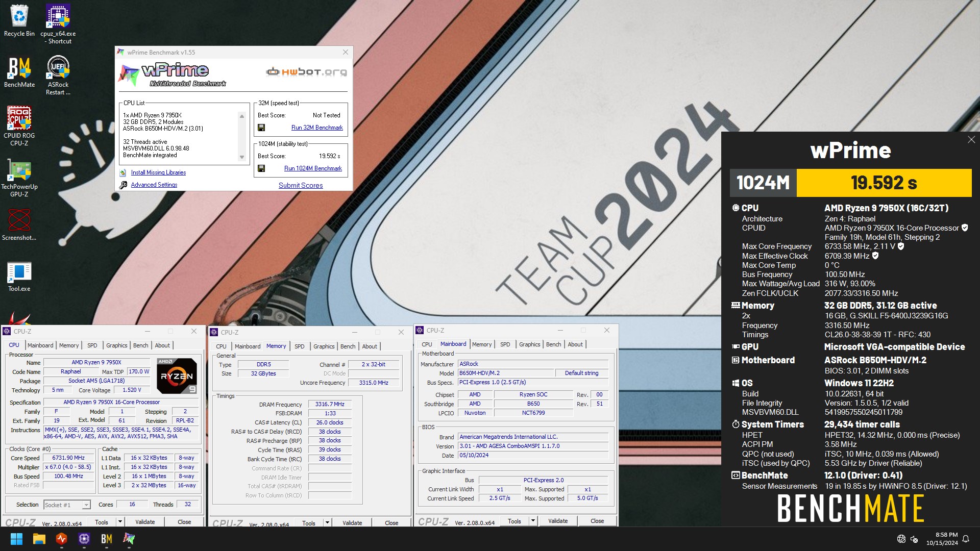This screenshot has height=551, width=980.
Task: Switch to Memory tab in left CPU-Z window
Action: 69,345
